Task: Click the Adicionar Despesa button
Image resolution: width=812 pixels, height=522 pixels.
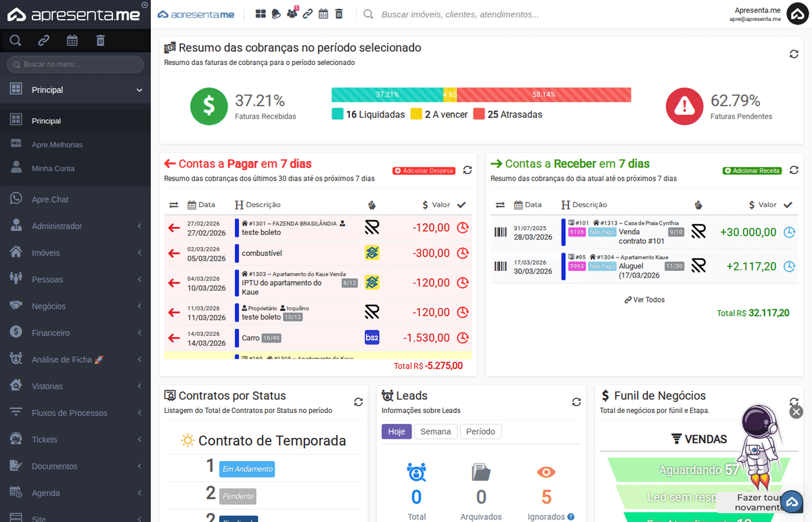Action: click(424, 171)
